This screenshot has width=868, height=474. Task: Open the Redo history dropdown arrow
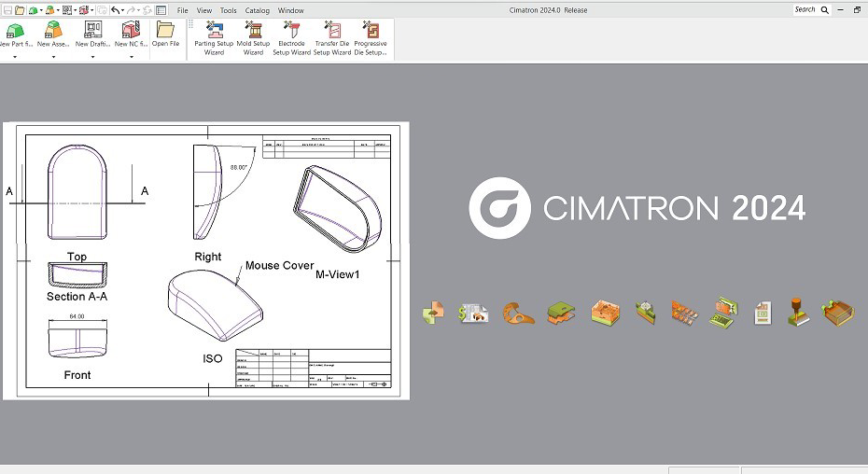(138, 10)
